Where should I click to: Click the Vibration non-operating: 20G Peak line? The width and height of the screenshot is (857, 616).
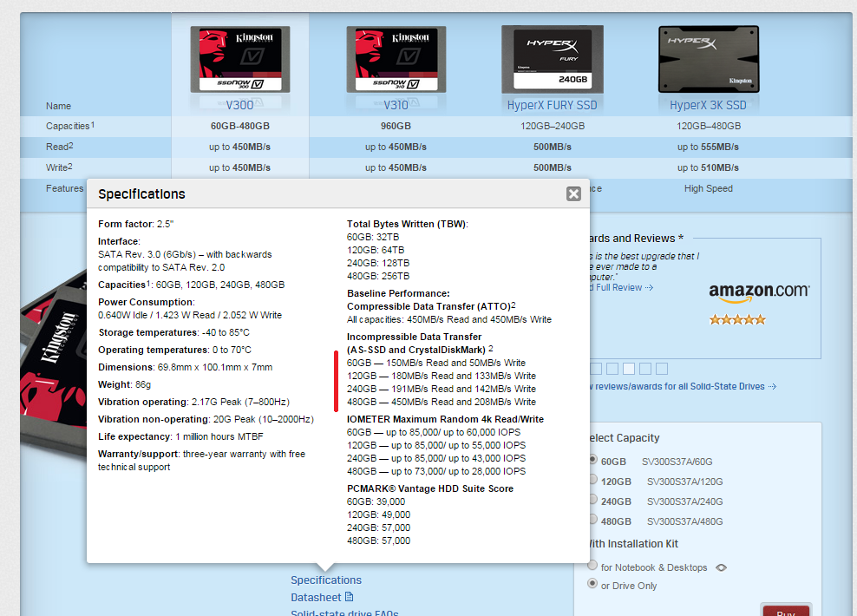coord(206,419)
